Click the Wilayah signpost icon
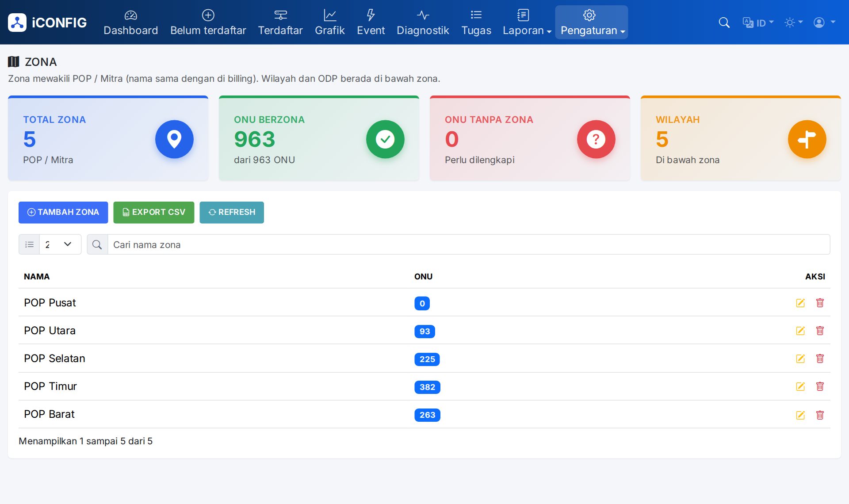849x504 pixels. coord(807,139)
